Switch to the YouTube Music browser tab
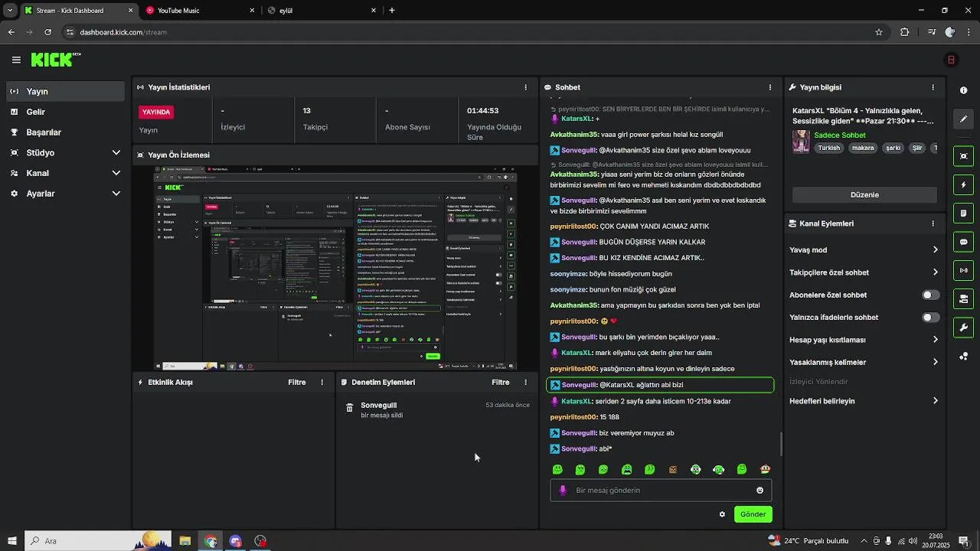The height and width of the screenshot is (551, 980). coord(199,11)
